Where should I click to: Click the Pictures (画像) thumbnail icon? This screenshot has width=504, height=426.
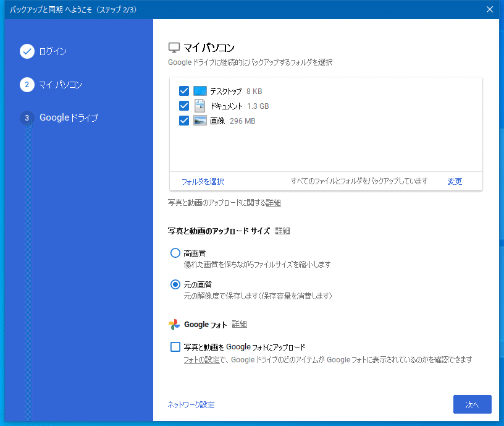pos(199,120)
